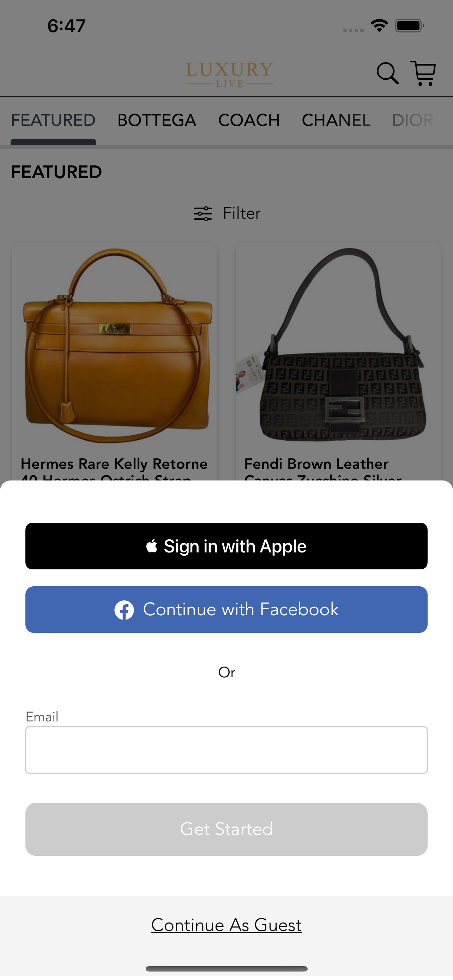Screen dimensions: 453x980
Task: Switch to the COACH tab
Action: point(249,121)
